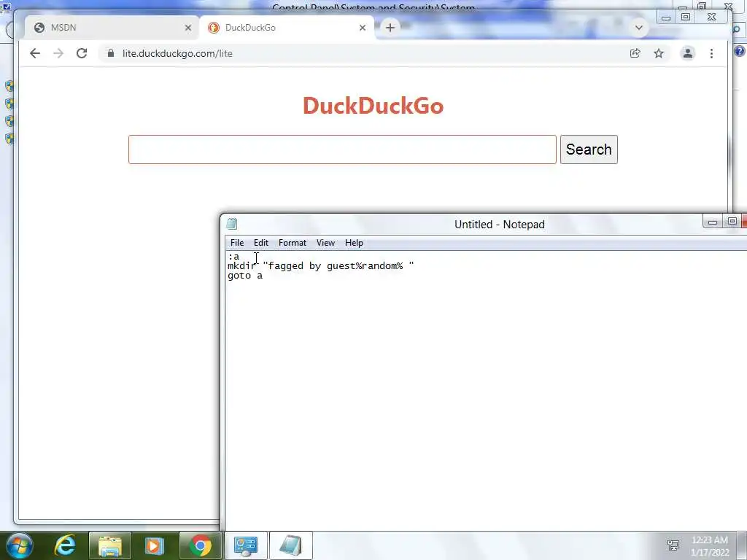Open Notepad View menu
747x560 pixels.
[325, 243]
